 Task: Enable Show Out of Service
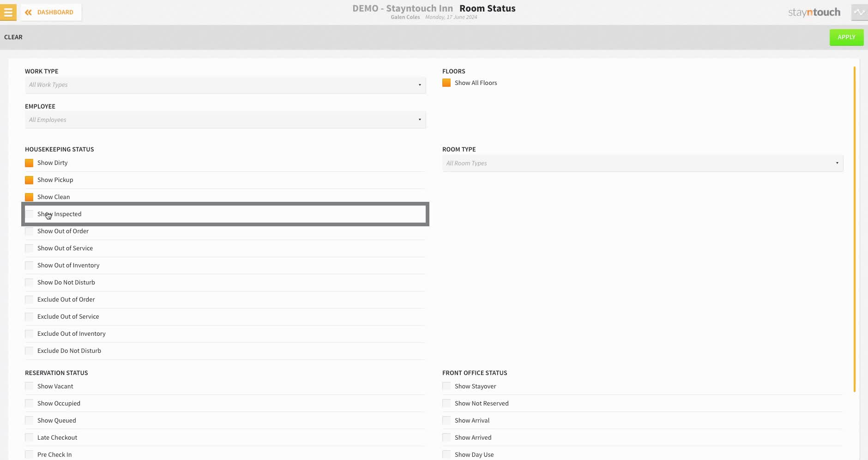(x=29, y=248)
